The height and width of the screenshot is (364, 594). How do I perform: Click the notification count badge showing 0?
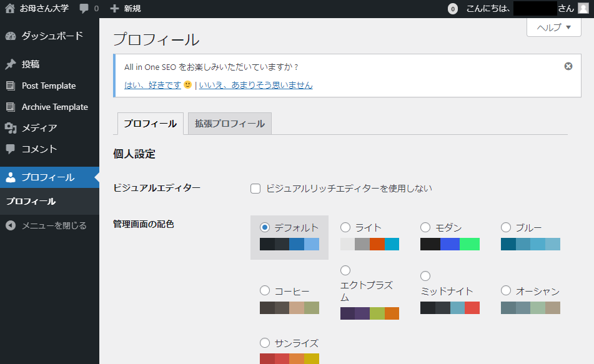click(453, 9)
